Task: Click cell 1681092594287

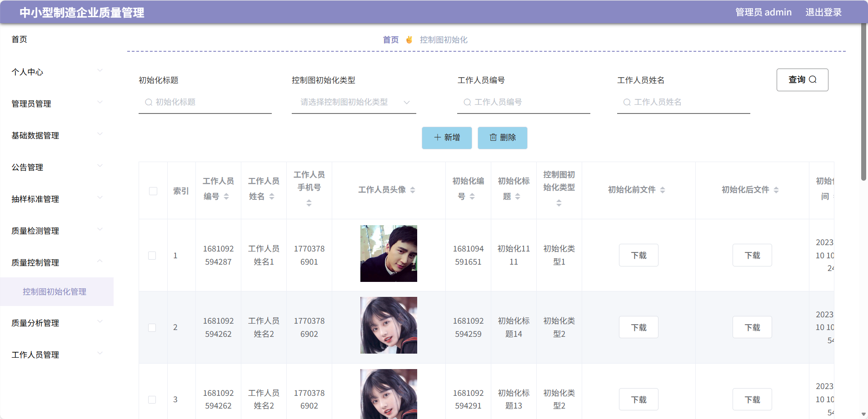Action: click(x=218, y=255)
